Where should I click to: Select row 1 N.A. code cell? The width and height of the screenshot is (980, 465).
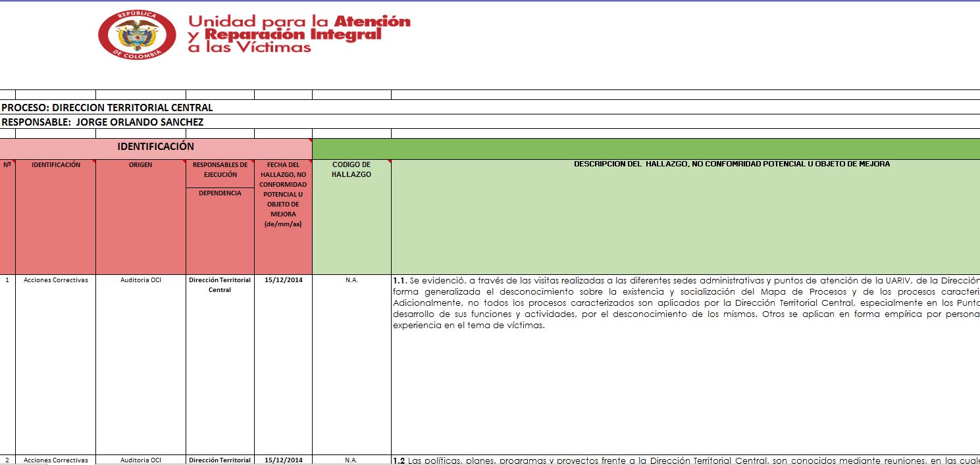[351, 364]
